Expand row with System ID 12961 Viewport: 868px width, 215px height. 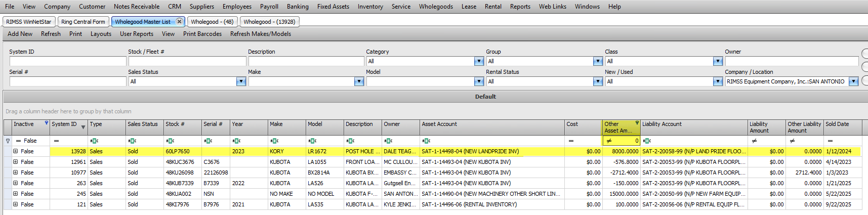16,162
